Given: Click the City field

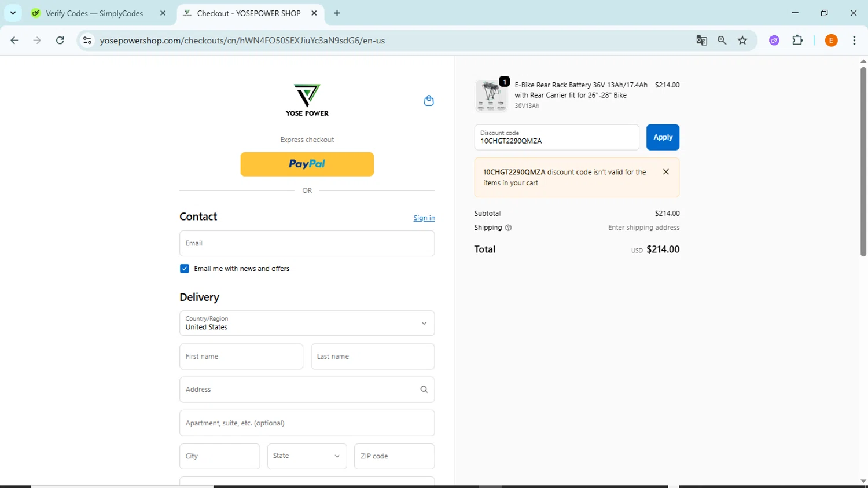Looking at the screenshot, I should point(220,456).
